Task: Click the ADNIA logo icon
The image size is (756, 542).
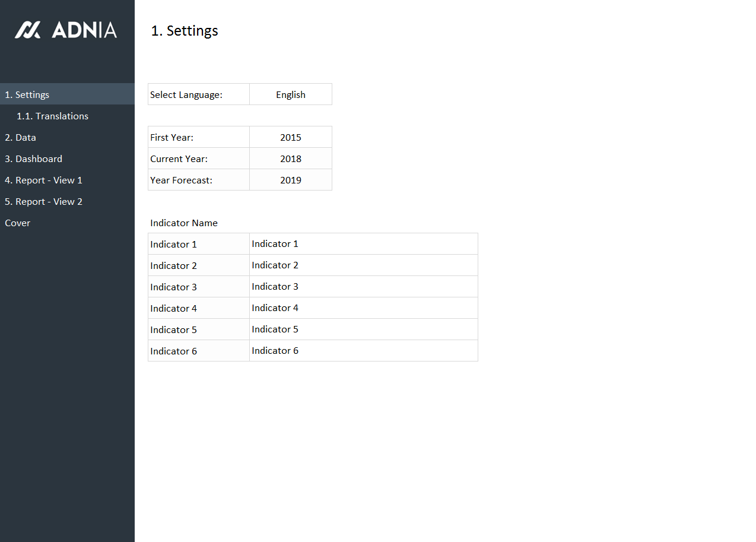Action: [x=28, y=30]
